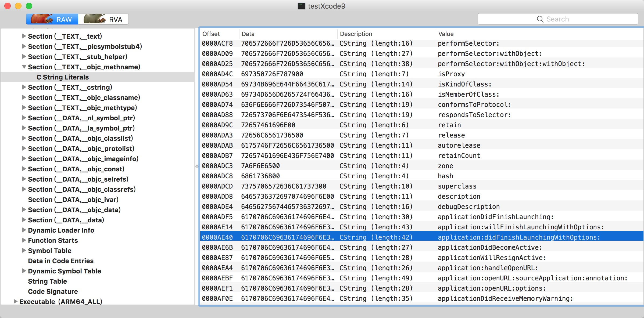This screenshot has width=644, height=318.
Task: Select the performSelector: row
Action: coord(422,43)
